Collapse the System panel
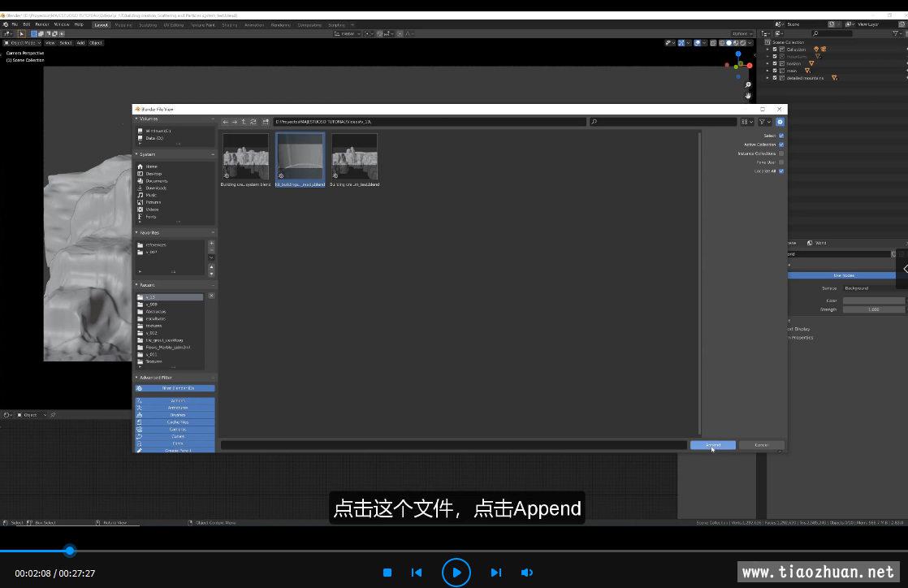The width and height of the screenshot is (908, 588). [x=146, y=154]
